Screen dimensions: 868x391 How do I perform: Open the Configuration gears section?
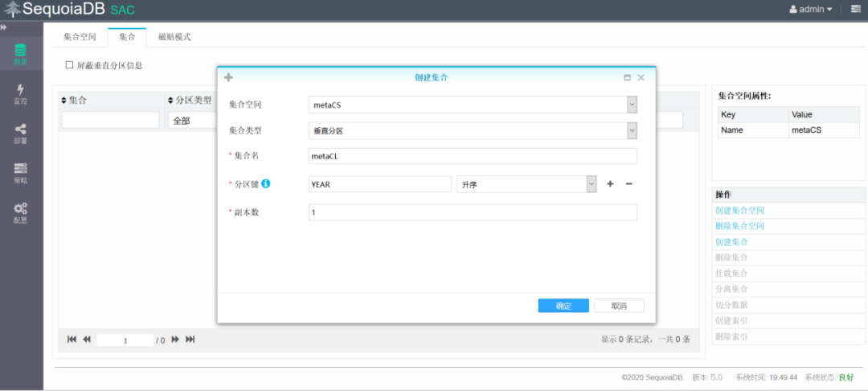tap(20, 213)
